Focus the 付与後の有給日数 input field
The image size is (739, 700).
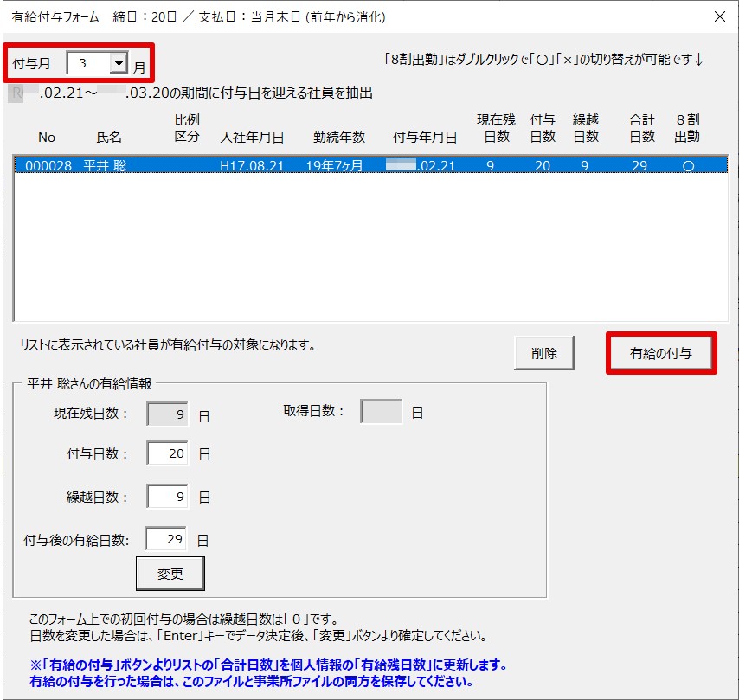166,539
